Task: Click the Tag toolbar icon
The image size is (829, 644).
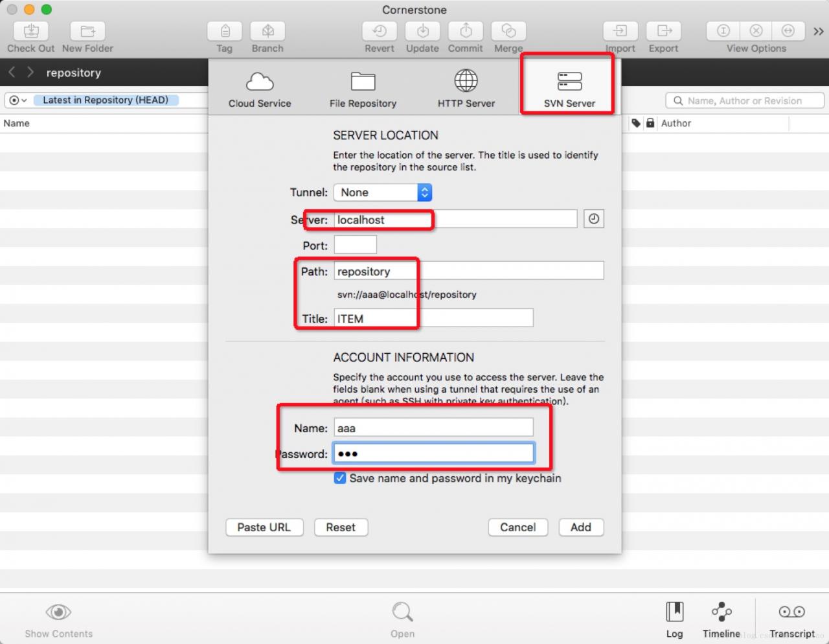Action: pyautogui.click(x=225, y=30)
